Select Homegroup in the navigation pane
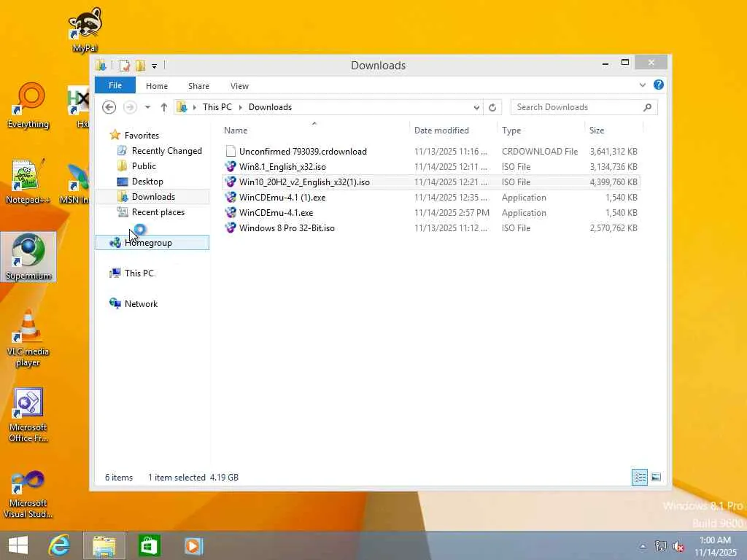This screenshot has height=560, width=747. [152, 242]
